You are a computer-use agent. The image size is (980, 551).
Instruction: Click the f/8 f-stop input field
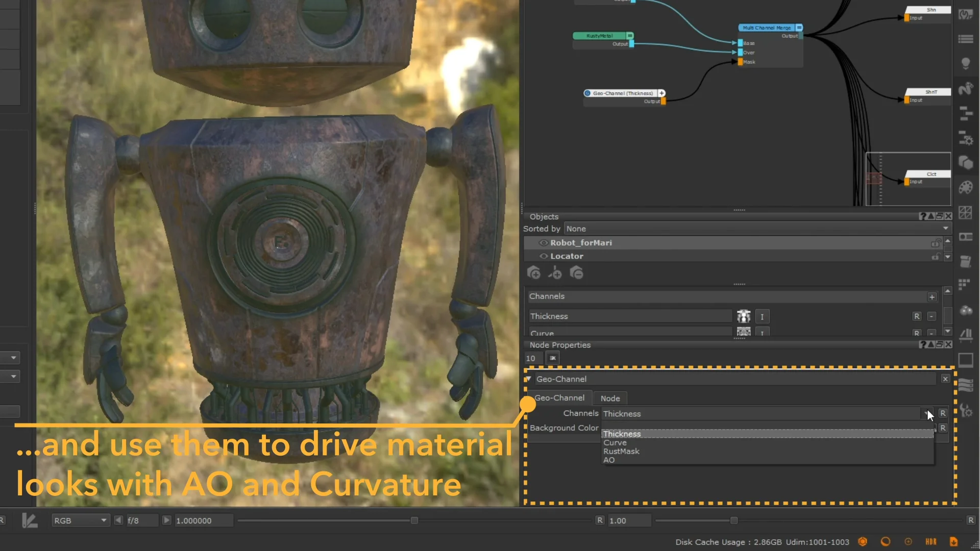point(142,520)
